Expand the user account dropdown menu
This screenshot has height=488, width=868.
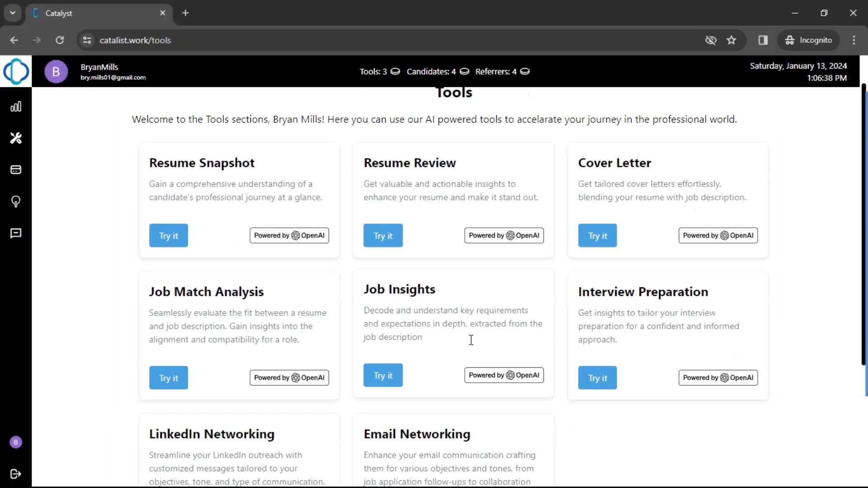tap(56, 71)
